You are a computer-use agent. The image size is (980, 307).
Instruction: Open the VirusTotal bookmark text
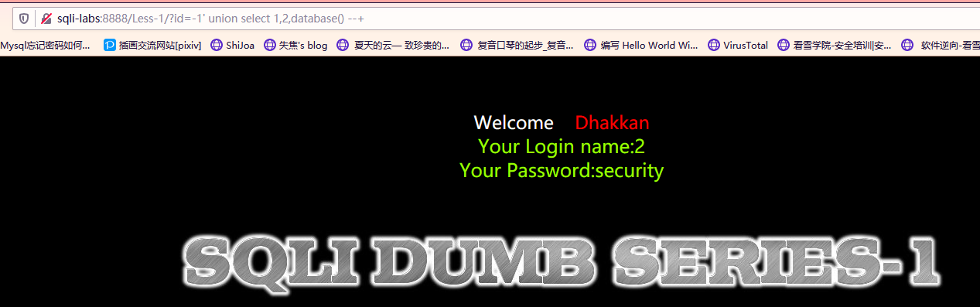(746, 45)
